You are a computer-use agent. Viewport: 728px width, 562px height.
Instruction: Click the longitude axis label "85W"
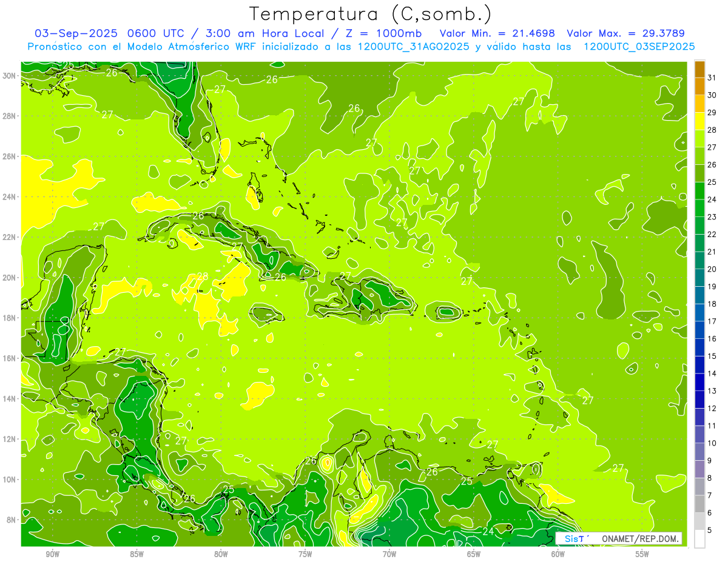coord(136,554)
